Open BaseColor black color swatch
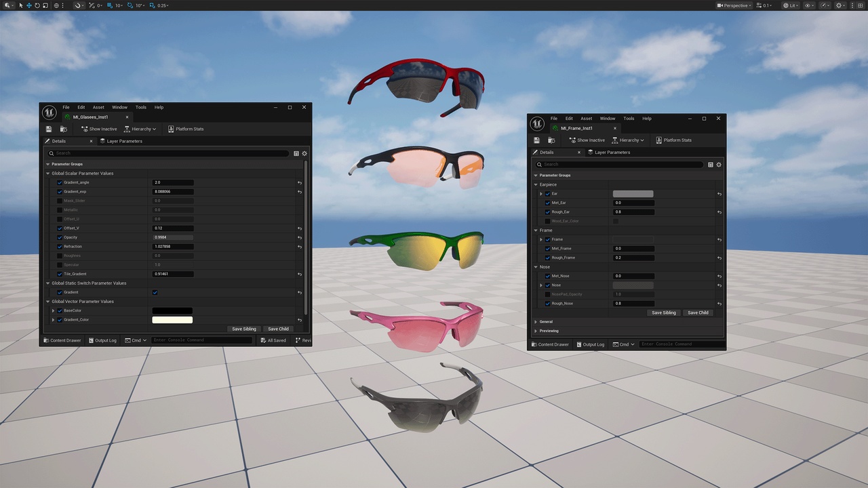The height and width of the screenshot is (488, 868). point(172,310)
